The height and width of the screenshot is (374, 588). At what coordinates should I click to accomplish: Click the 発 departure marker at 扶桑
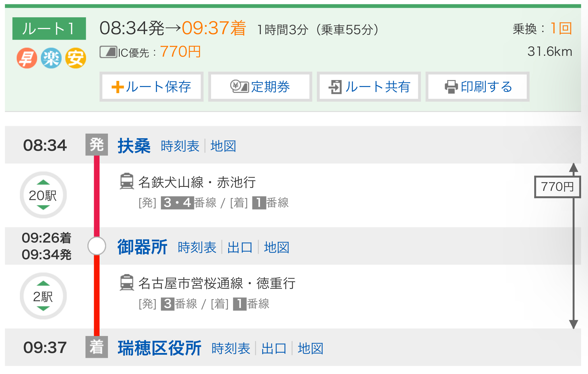(x=96, y=145)
